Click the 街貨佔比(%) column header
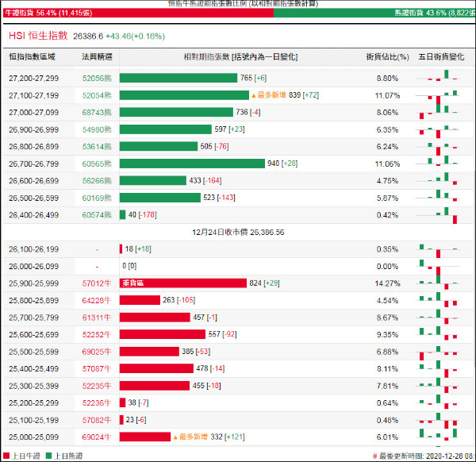Screen dimensions: 476x462 (x=387, y=57)
